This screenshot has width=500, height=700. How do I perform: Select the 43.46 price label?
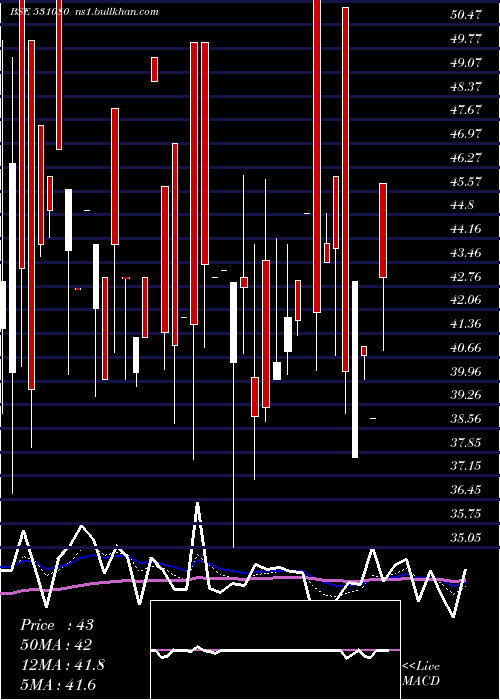pos(466,253)
